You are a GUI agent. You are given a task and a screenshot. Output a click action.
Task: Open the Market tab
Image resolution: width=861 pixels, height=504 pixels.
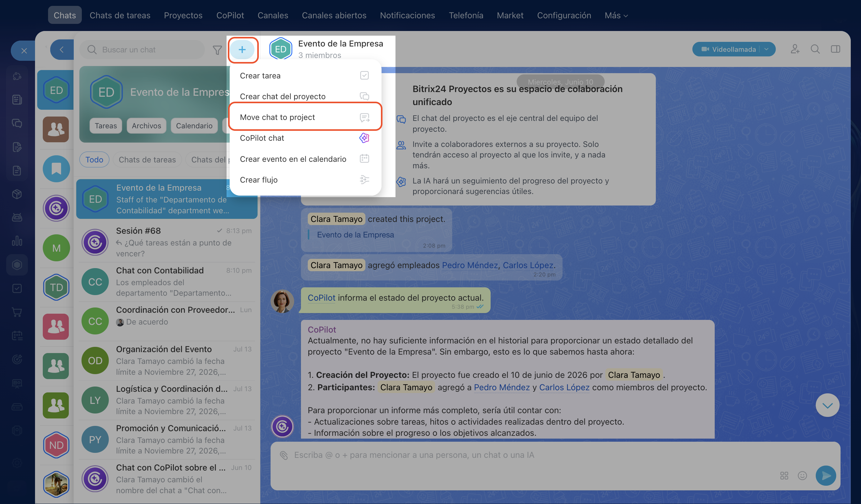pos(510,15)
